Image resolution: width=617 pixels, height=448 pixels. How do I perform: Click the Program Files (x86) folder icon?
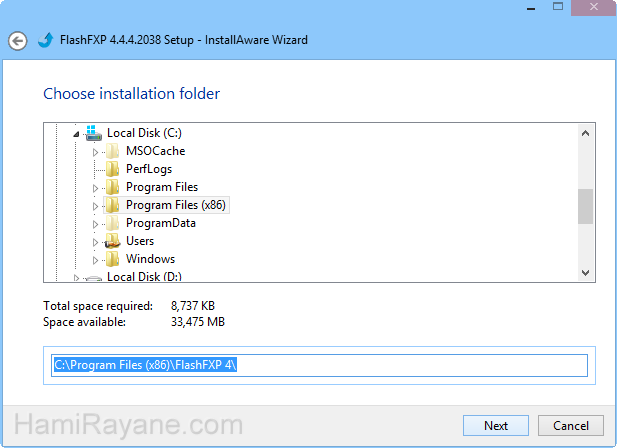[x=113, y=205]
